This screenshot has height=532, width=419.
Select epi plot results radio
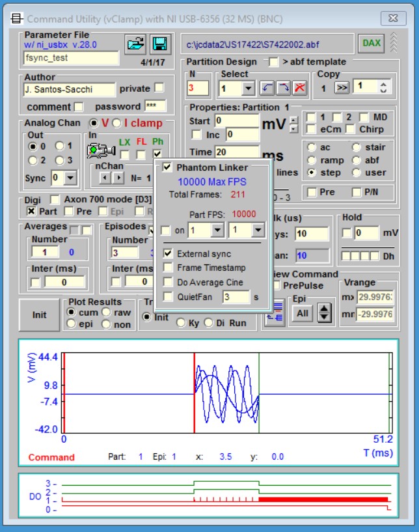[x=71, y=324]
